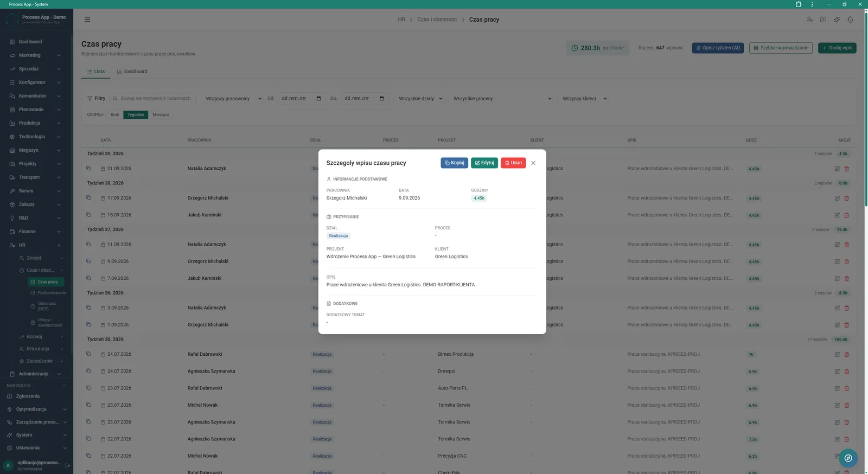Toggle the hamburger sidebar menu icon

[x=87, y=20]
